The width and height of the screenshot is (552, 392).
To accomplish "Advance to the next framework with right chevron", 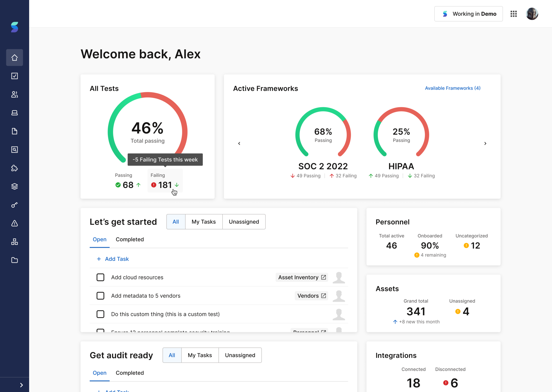I will 485,143.
